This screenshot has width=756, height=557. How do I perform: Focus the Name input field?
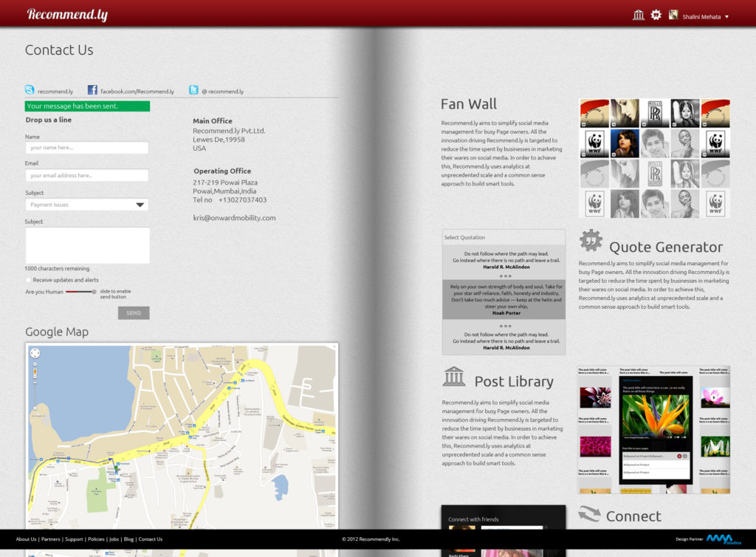point(87,148)
